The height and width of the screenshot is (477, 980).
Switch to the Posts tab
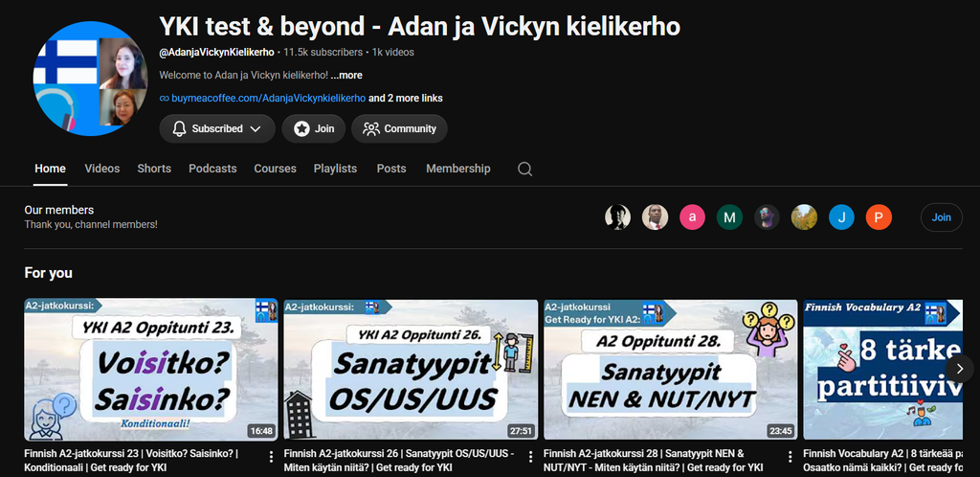pos(391,169)
